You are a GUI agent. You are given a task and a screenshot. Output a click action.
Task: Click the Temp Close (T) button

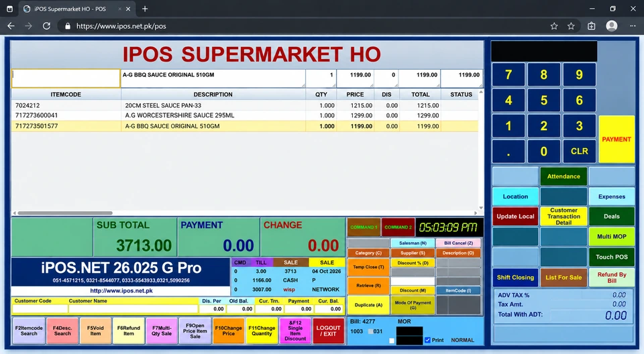point(368,267)
